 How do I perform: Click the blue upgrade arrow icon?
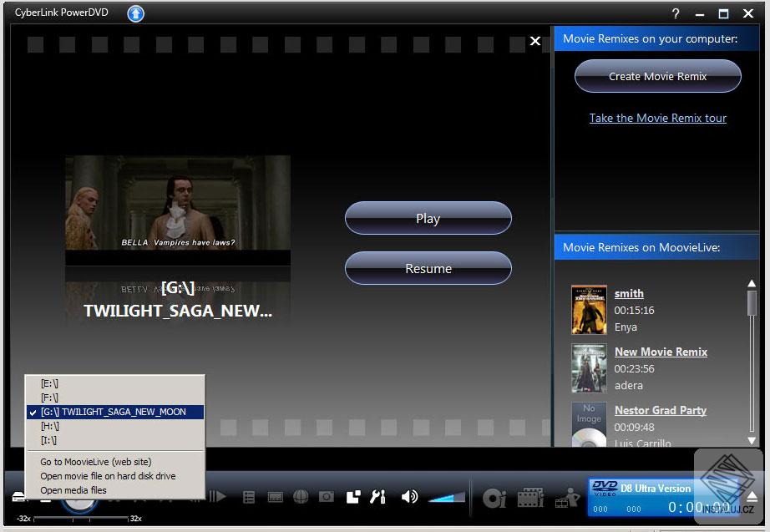coord(135,13)
